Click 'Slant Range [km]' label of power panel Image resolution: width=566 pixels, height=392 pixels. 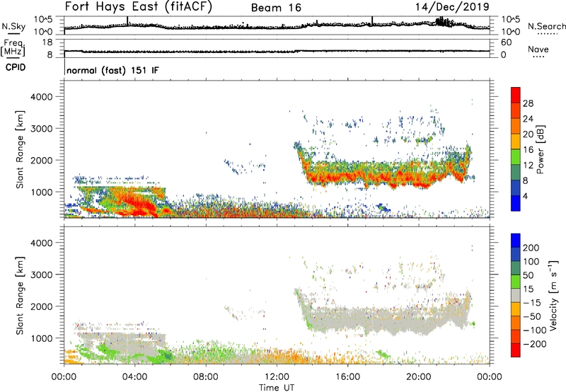(20, 149)
